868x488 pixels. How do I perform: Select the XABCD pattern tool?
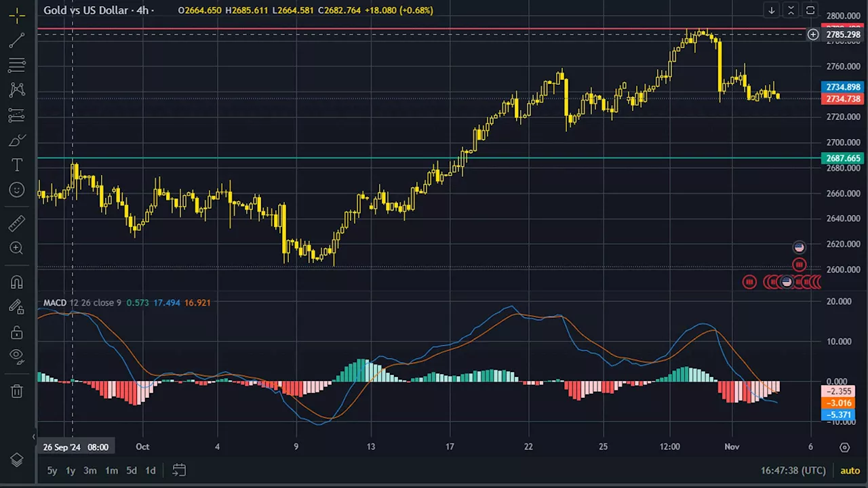coord(17,89)
